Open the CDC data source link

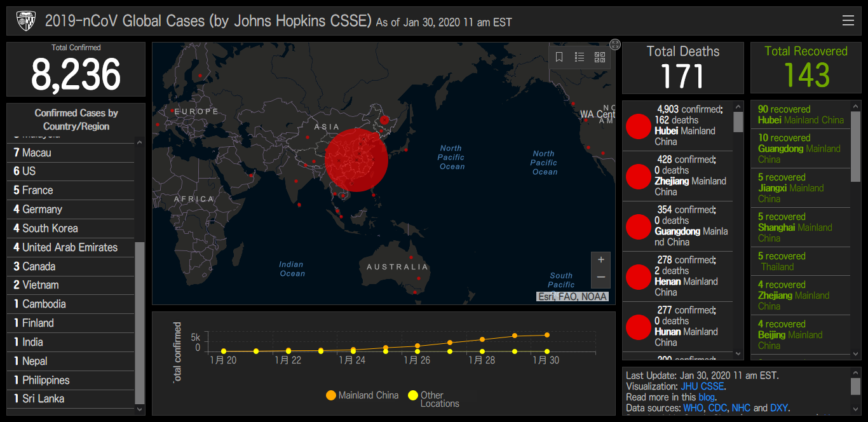[717, 408]
